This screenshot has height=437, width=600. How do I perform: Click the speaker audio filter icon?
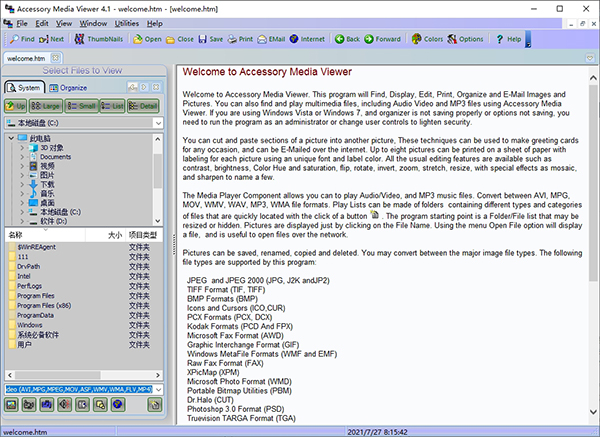point(65,404)
